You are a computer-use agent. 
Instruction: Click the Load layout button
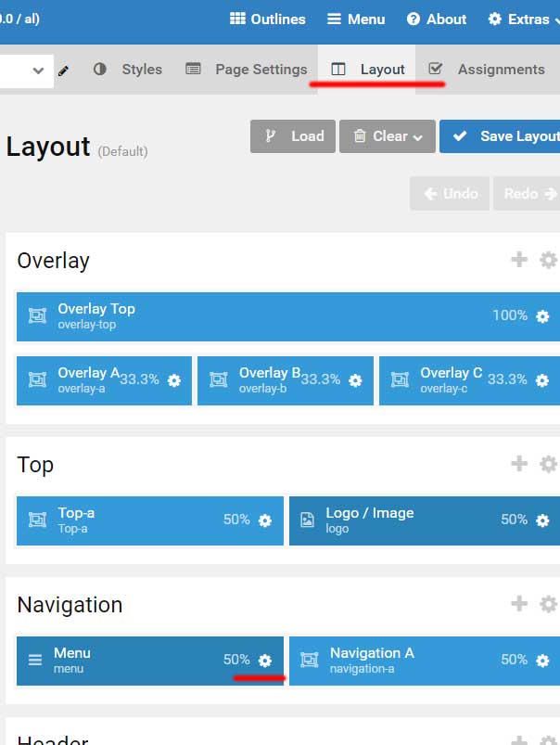tap(293, 136)
